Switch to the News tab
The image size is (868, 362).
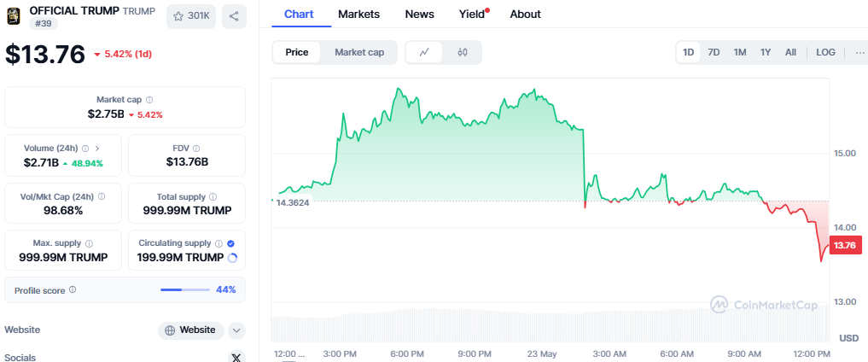420,15
